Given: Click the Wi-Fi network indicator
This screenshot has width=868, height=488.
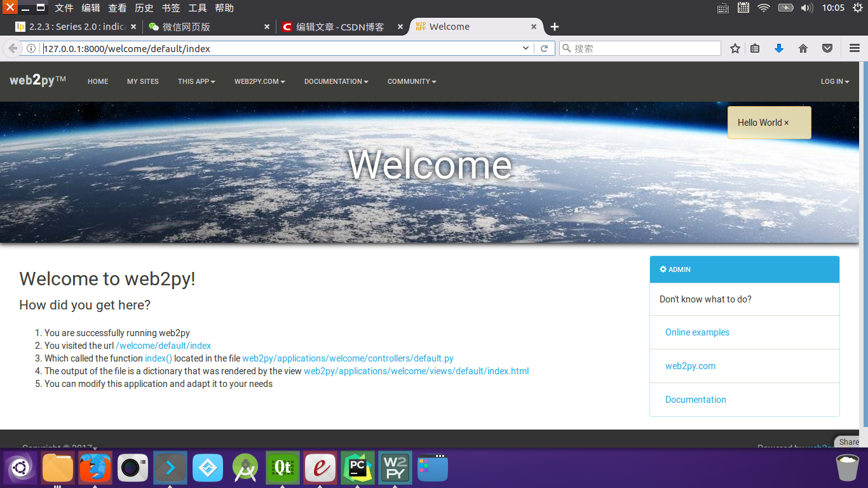Looking at the screenshot, I should click(x=764, y=8).
